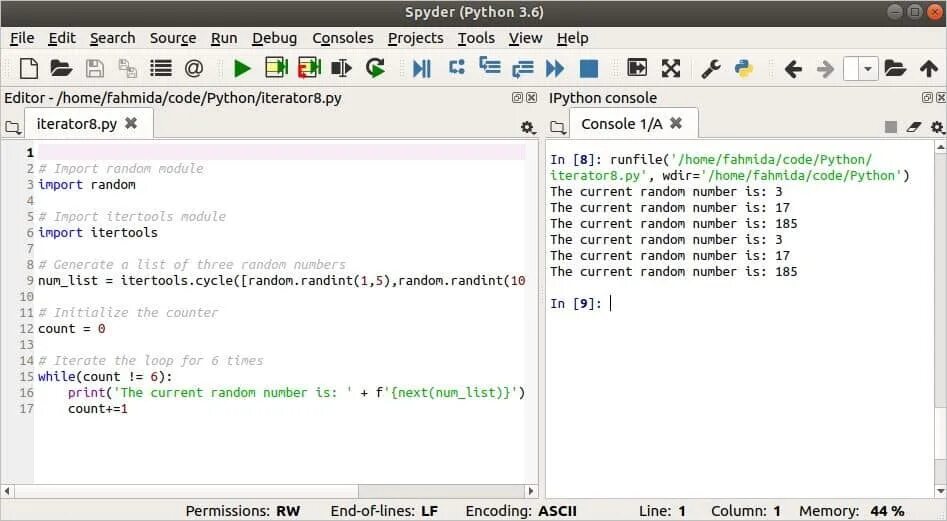The height and width of the screenshot is (521, 947).
Task: Close the iterator8.py tab
Action: (131, 123)
